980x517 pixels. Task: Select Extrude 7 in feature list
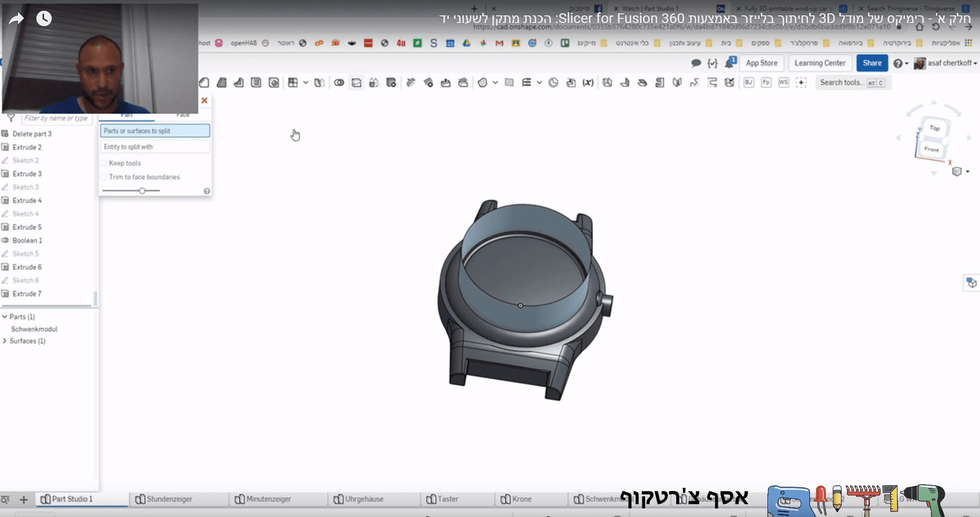click(27, 294)
